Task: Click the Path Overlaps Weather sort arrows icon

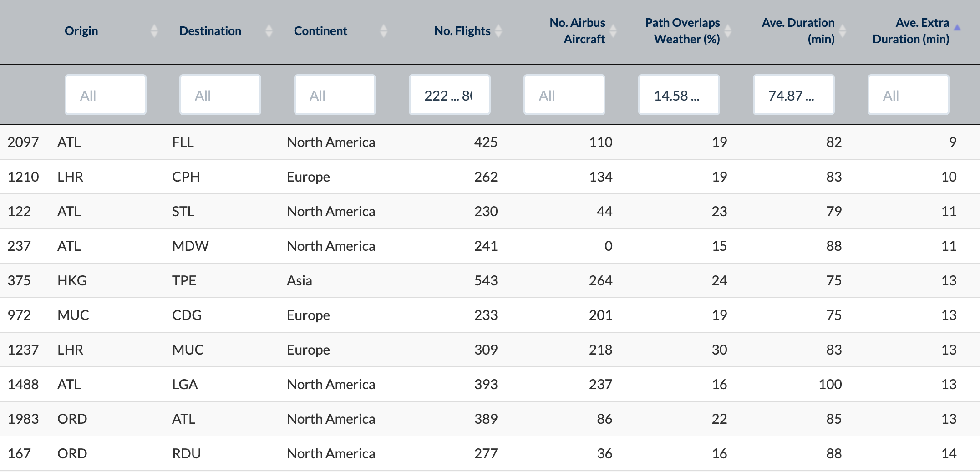Action: click(x=728, y=31)
